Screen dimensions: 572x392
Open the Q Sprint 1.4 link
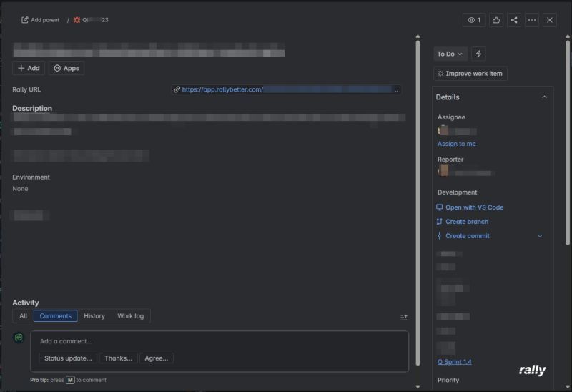455,362
